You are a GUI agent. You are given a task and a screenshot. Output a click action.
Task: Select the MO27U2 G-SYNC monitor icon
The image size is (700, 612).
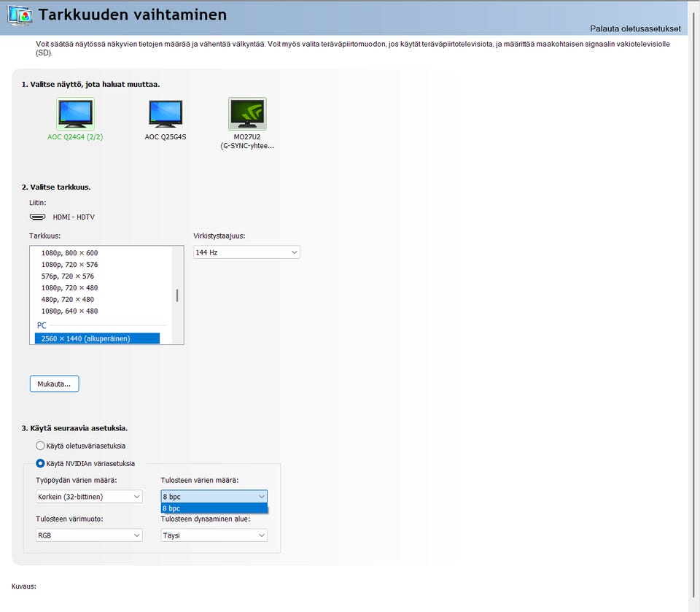(x=247, y=114)
